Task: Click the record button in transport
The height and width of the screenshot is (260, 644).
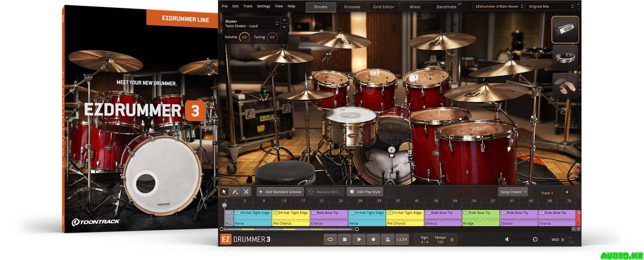Action: (x=373, y=239)
